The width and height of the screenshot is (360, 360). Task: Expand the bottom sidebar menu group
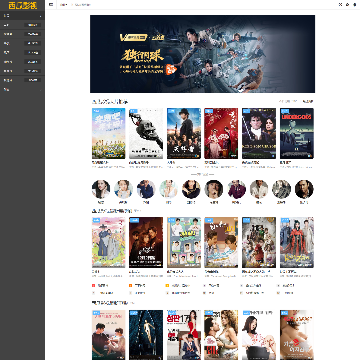tap(22, 89)
